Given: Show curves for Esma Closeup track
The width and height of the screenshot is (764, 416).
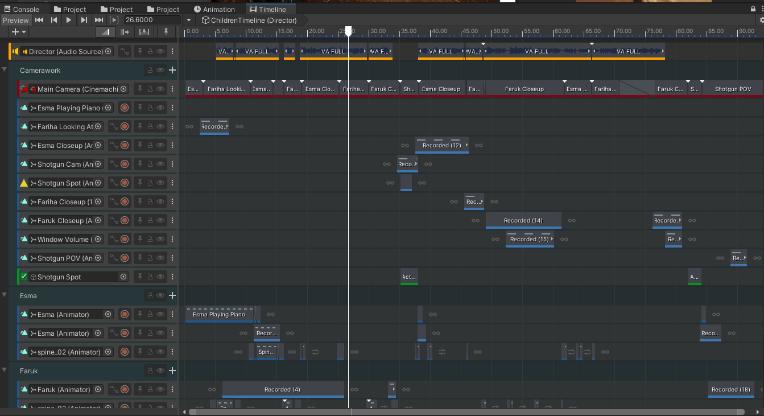Looking at the screenshot, I should (x=114, y=145).
